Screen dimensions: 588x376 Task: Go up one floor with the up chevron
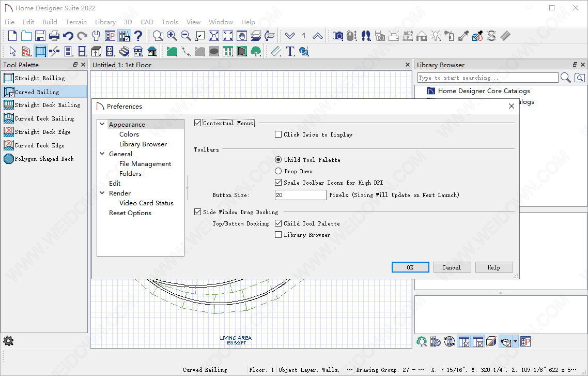point(318,36)
